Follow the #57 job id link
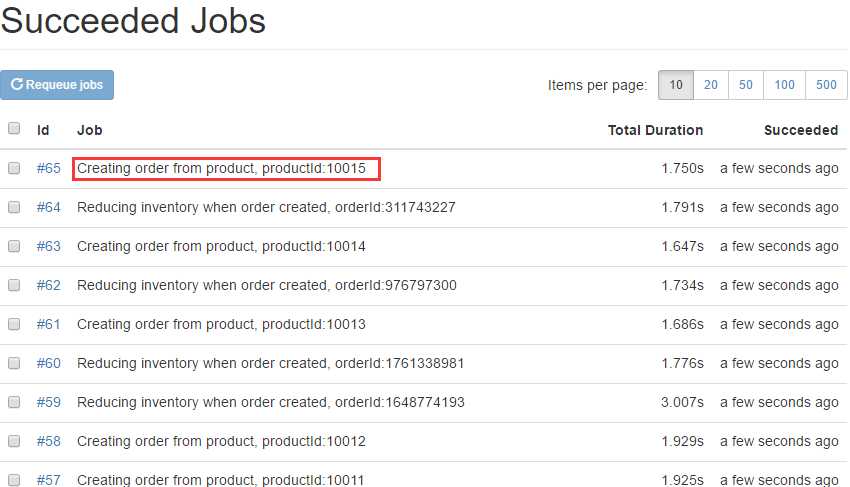850x487 pixels. point(49,480)
